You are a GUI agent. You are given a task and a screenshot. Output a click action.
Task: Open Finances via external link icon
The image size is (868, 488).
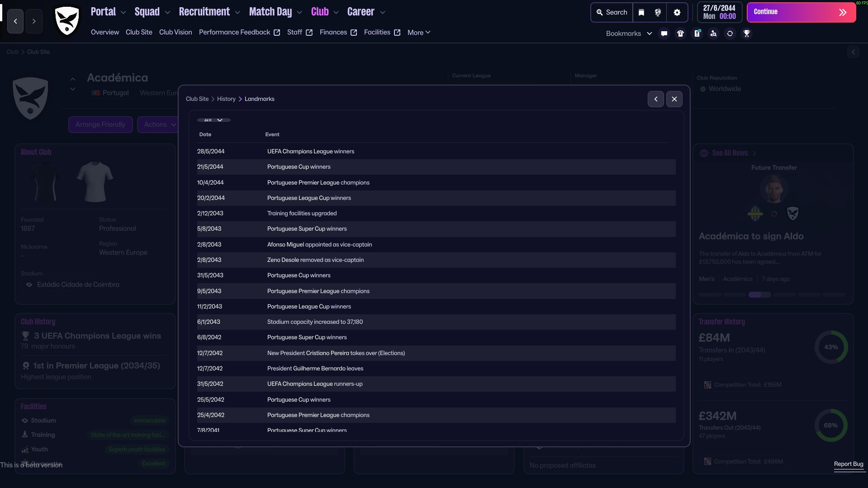click(x=354, y=33)
